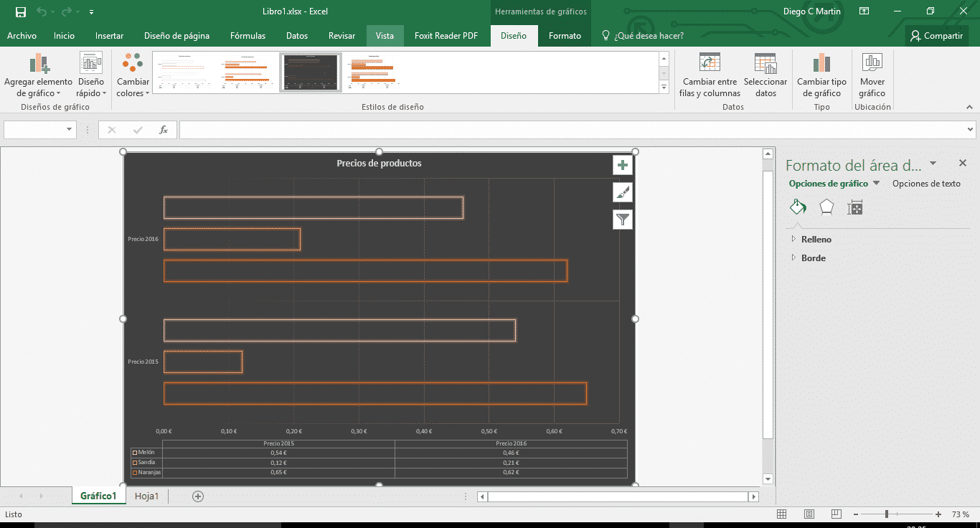Click Cambiar entre filas y columnas
980x528 pixels.
[x=709, y=75]
